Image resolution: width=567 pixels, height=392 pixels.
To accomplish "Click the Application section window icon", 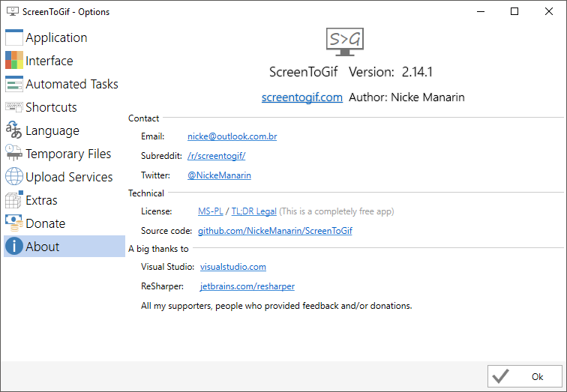I will tap(14, 37).
